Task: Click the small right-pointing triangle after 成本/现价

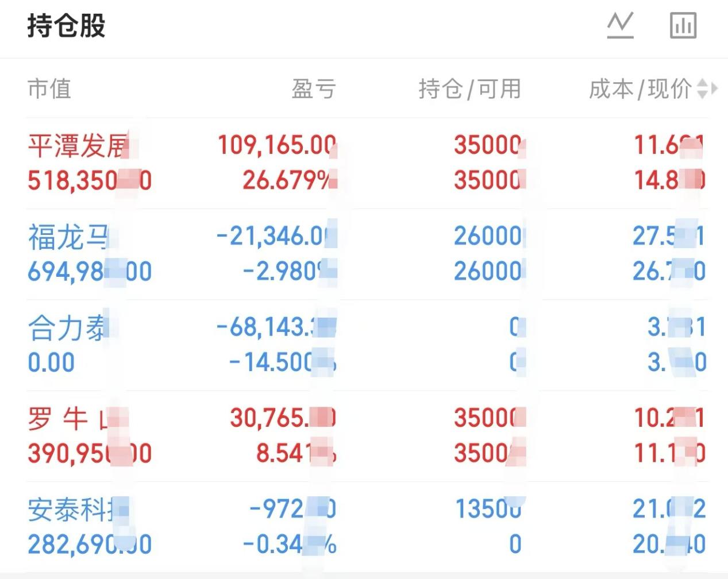Action: tap(714, 89)
